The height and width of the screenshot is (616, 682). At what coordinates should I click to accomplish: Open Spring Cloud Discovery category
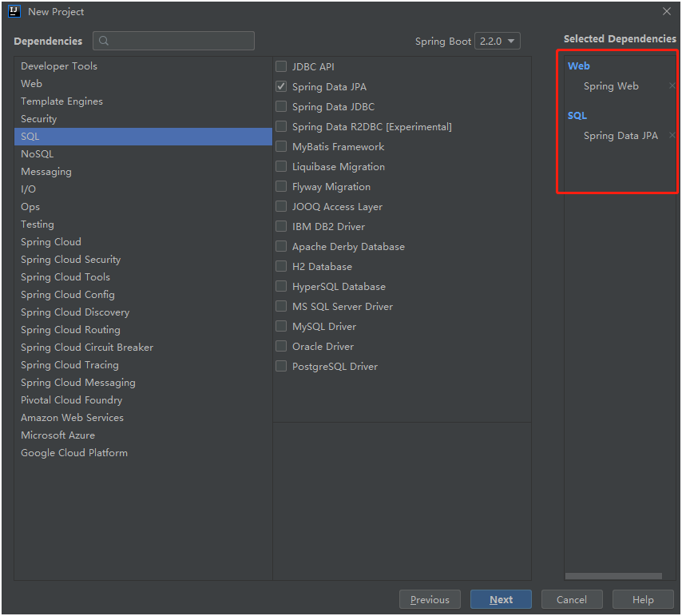(143, 312)
